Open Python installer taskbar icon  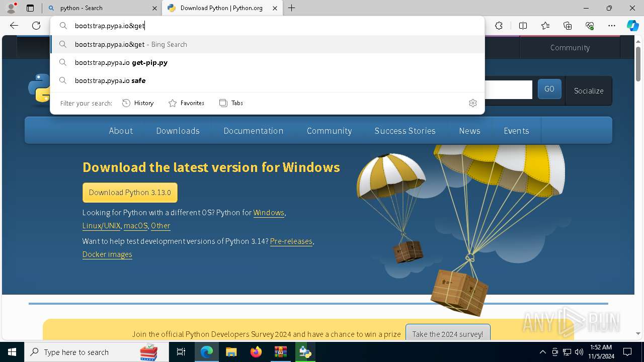(x=305, y=352)
